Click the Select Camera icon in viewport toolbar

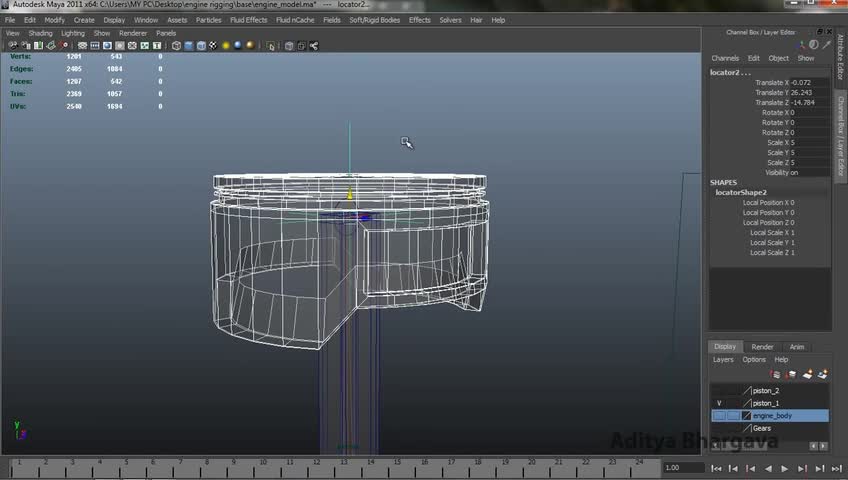coord(14,45)
